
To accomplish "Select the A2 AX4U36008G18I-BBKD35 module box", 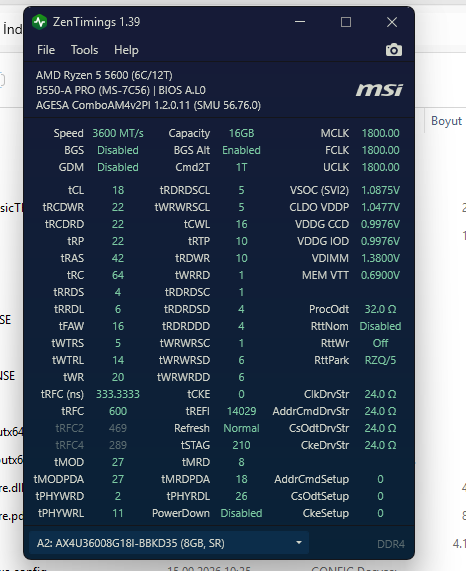I will point(169,543).
